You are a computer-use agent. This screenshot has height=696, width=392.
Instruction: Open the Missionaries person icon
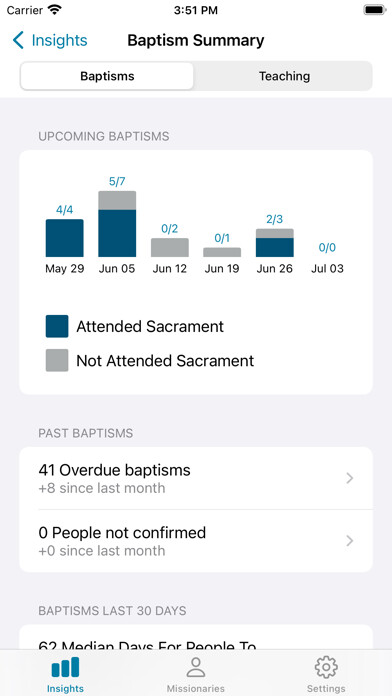tap(195, 667)
